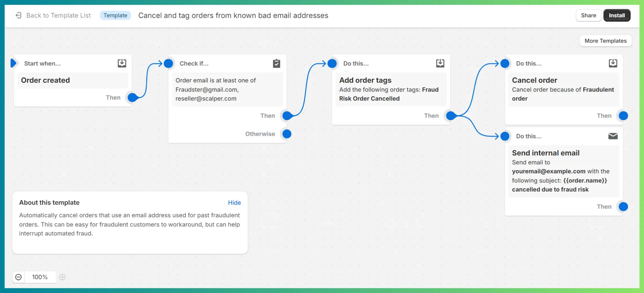Viewport: 644px width, 293px height.
Task: Click the Then output node of Add order tags
Action: 450,116
